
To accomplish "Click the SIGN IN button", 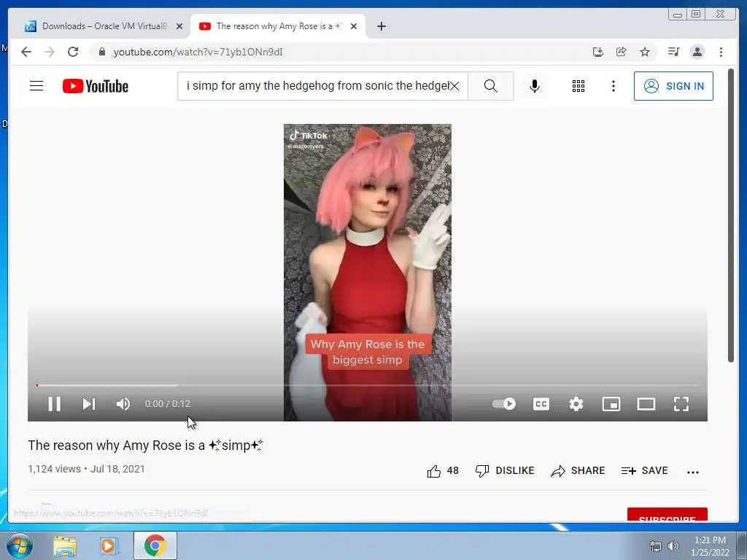I will [x=673, y=86].
